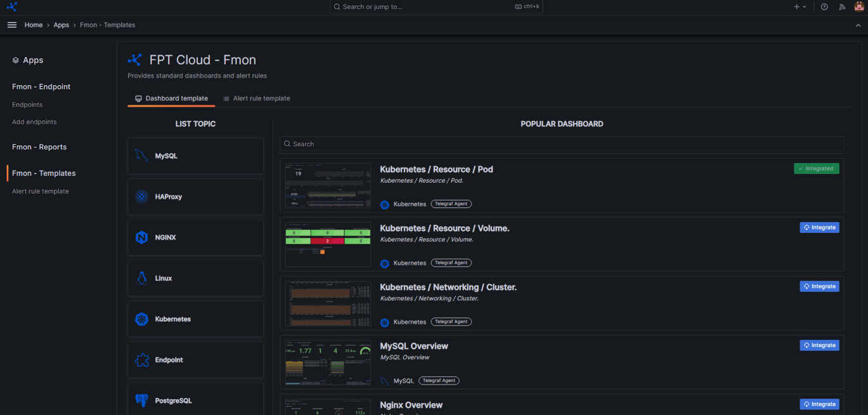The image size is (868, 415).
Task: Click the Apps layers icon in sidebar
Action: pos(16,60)
